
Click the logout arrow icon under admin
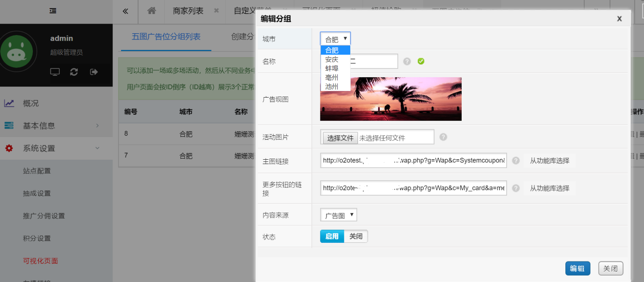(x=94, y=72)
